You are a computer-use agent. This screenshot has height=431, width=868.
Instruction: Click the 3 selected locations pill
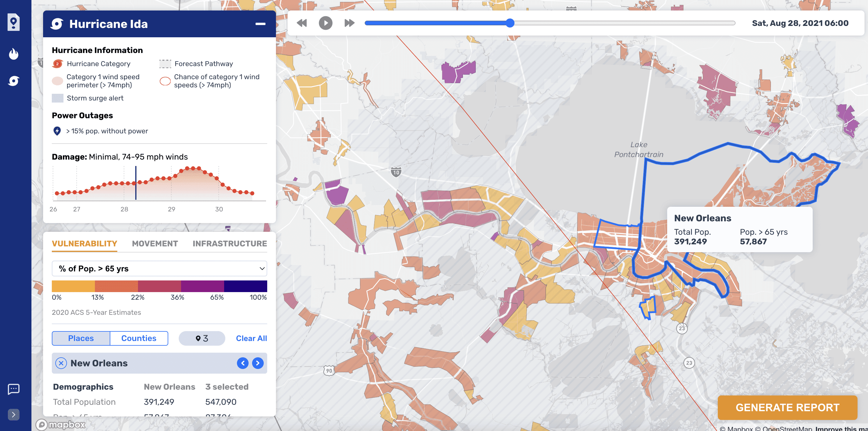(x=201, y=338)
